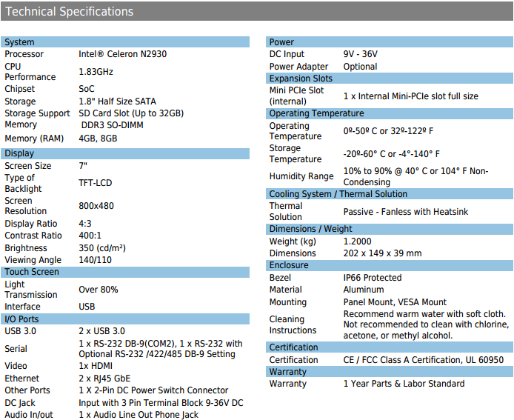Click the Audio In/out label
This screenshot has width=514, height=420.
pyautogui.click(x=29, y=415)
